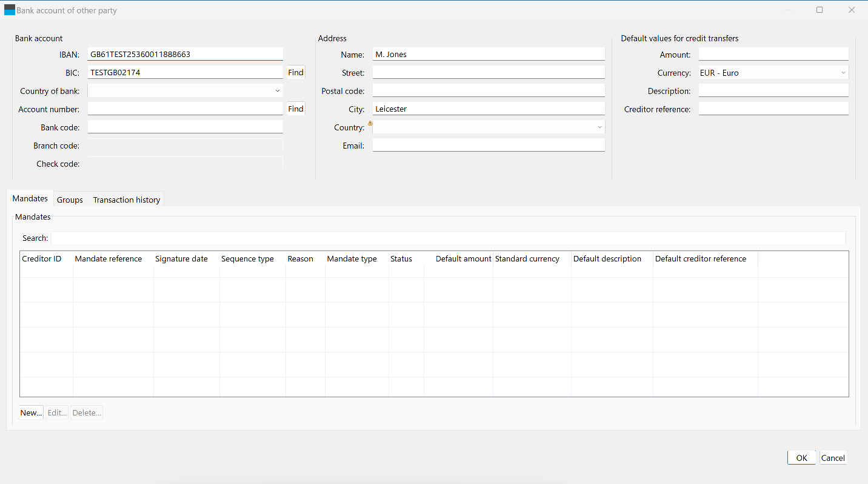This screenshot has width=868, height=484.
Task: Confirm the dialog with OK
Action: (x=801, y=458)
